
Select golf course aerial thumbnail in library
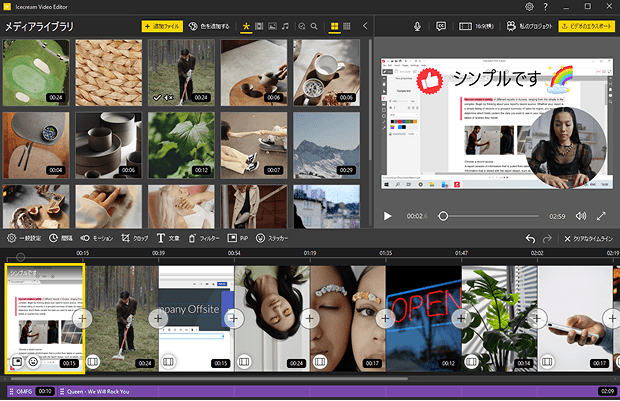point(36,72)
